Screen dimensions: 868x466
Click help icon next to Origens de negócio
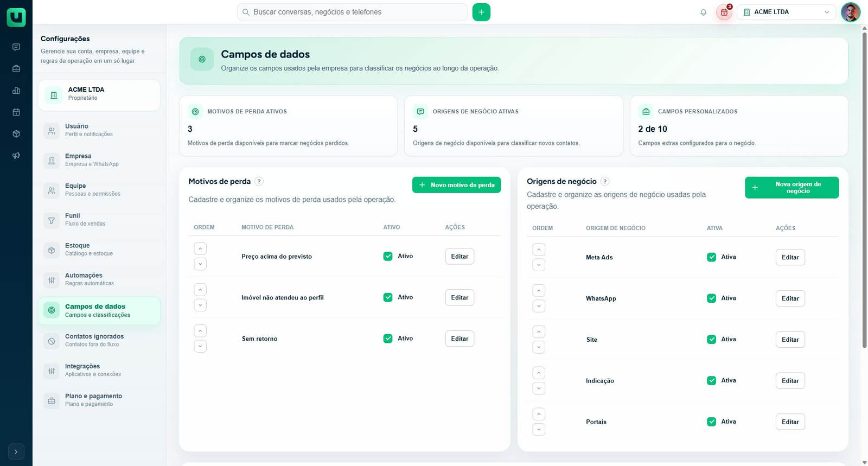tap(605, 182)
